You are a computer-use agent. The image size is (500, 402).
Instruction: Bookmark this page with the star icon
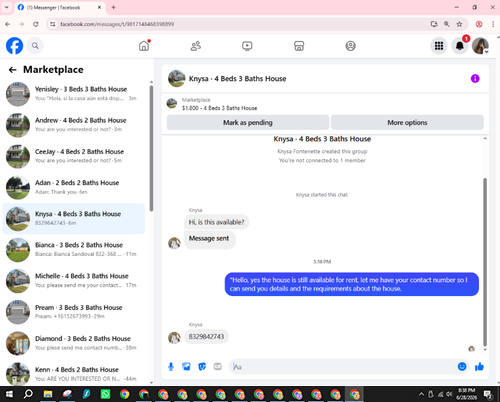click(x=459, y=24)
